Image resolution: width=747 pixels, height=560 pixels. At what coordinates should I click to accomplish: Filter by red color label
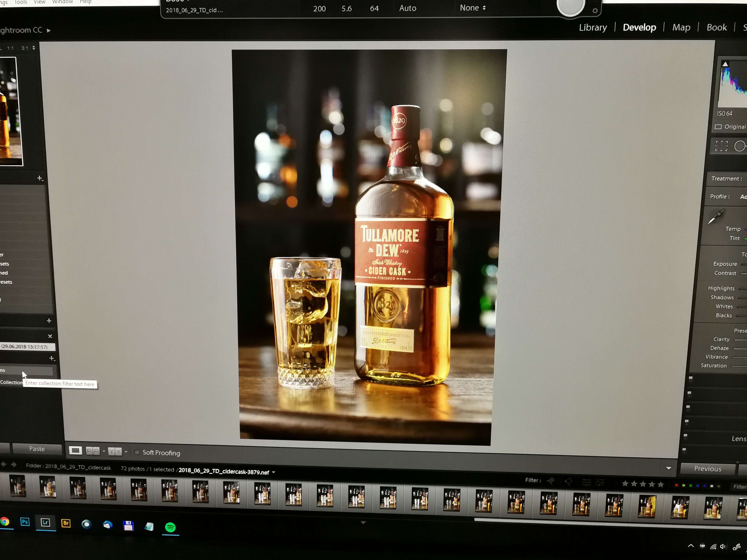point(676,485)
